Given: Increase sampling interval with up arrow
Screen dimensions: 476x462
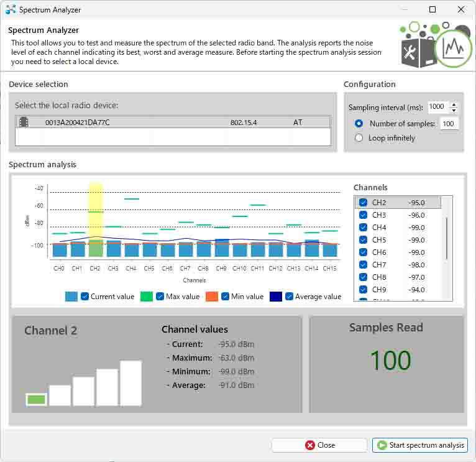Looking at the screenshot, I should pyautogui.click(x=454, y=104).
